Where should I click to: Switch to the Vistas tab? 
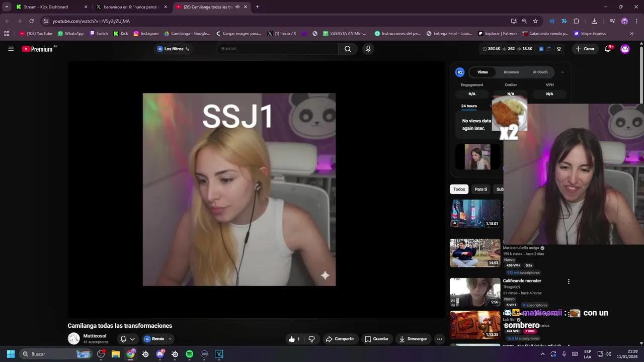[x=482, y=72]
